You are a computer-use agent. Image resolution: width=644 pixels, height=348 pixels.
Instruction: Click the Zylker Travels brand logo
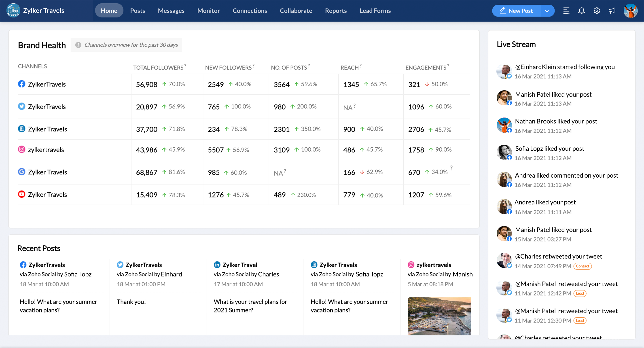pyautogui.click(x=13, y=11)
